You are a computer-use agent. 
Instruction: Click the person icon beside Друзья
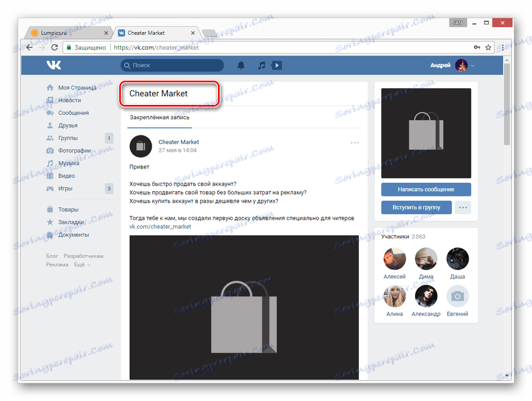click(x=50, y=125)
